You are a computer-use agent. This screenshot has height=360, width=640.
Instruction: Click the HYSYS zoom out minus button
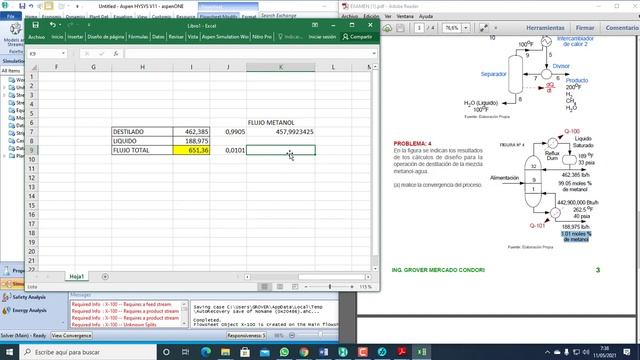[292, 336]
